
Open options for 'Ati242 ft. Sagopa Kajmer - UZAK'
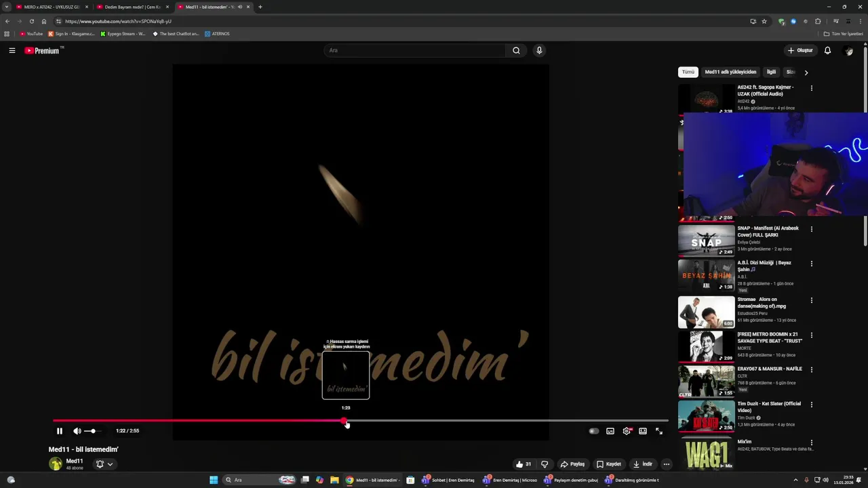pos(811,88)
